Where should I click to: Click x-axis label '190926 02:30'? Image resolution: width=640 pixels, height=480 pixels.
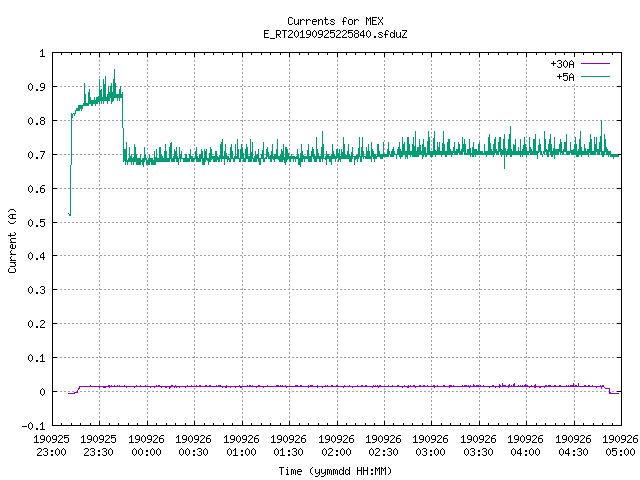tap(384, 446)
